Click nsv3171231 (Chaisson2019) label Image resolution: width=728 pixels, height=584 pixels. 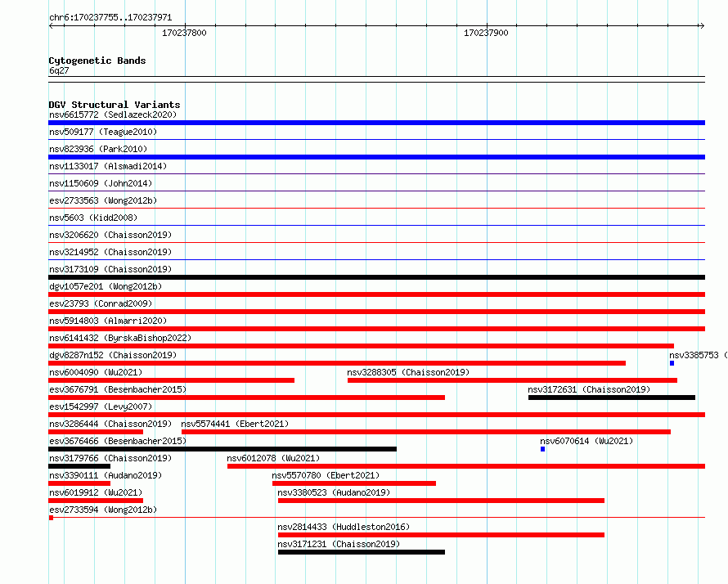(x=339, y=544)
